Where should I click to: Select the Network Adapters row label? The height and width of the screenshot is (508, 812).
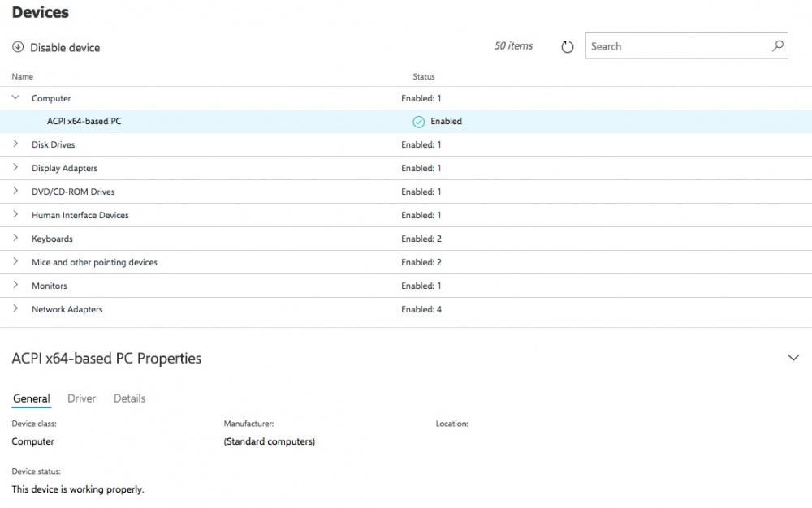[67, 309]
